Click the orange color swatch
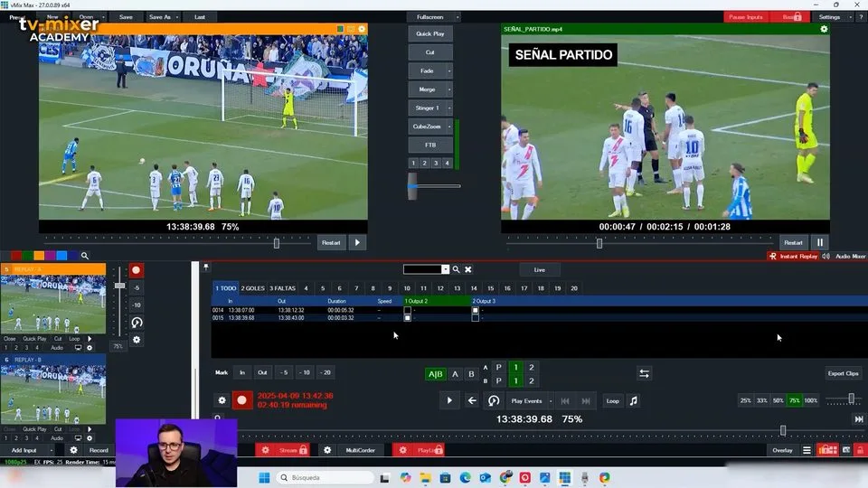868x488 pixels. (39, 256)
